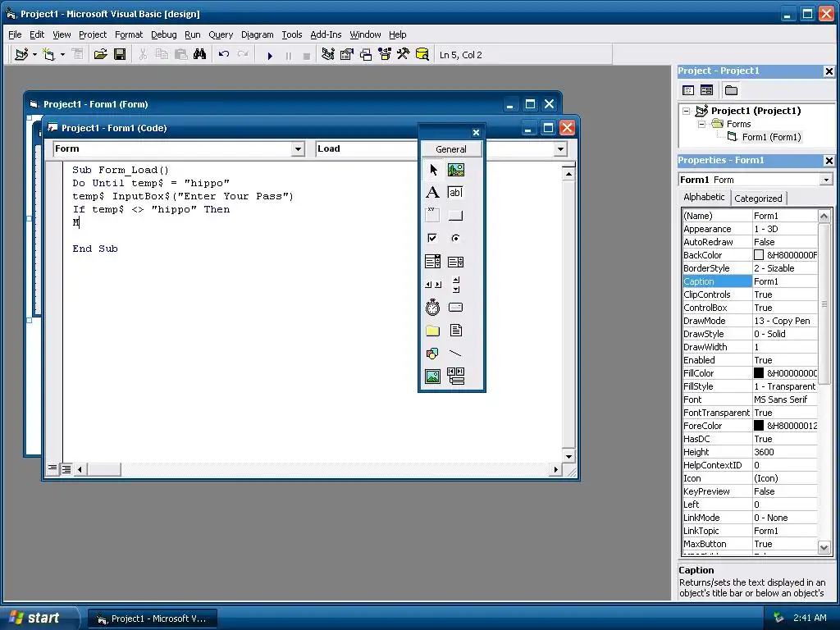Viewport: 840px width, 630px height.
Task: Select the PictureBox control in toolbox
Action: coord(456,171)
